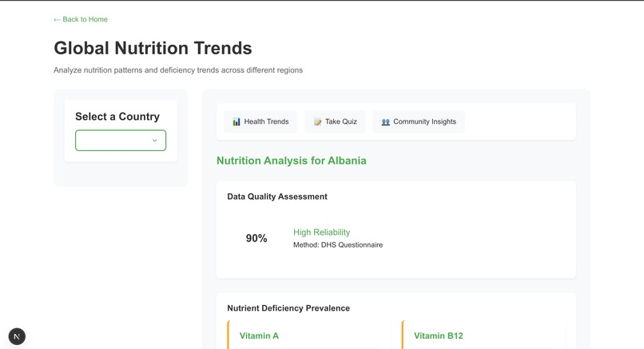Click the bar chart icon on Health Trends

coord(237,122)
